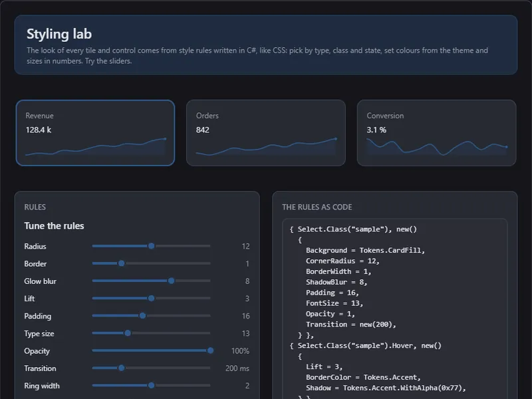Click the Select.Class("sample").Hover code line
This screenshot has height=399, width=532.
(x=365, y=346)
